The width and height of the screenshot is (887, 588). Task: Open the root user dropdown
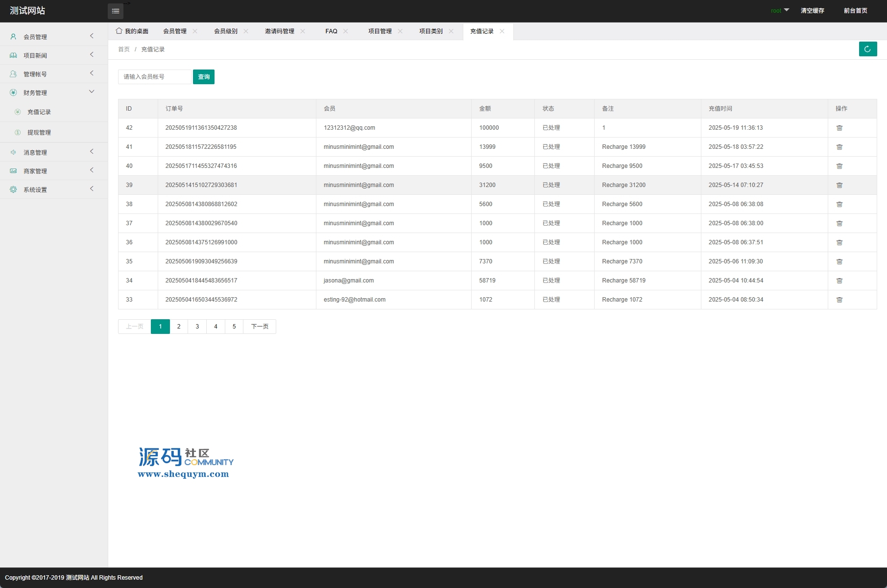click(779, 11)
